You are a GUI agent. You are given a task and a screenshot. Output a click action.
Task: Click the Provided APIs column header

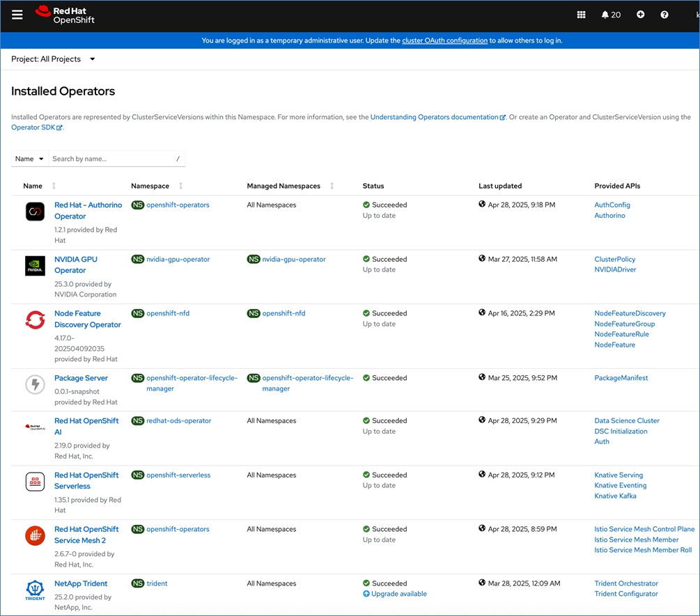617,186
